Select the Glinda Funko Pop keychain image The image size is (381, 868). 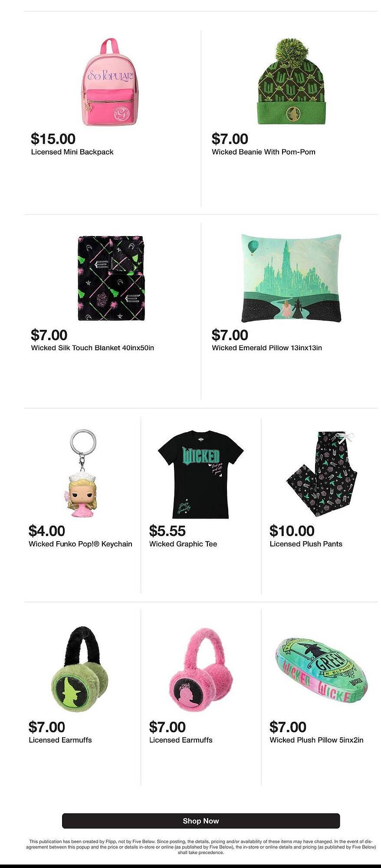click(x=82, y=473)
